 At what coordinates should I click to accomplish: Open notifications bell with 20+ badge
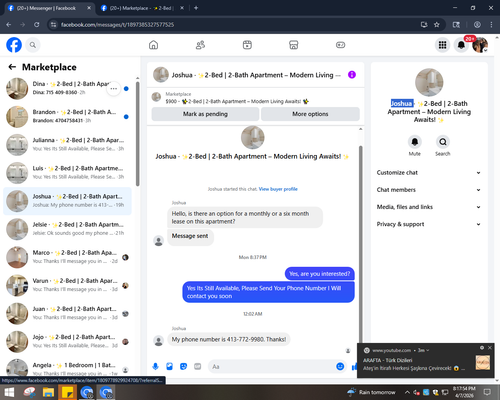tap(461, 45)
